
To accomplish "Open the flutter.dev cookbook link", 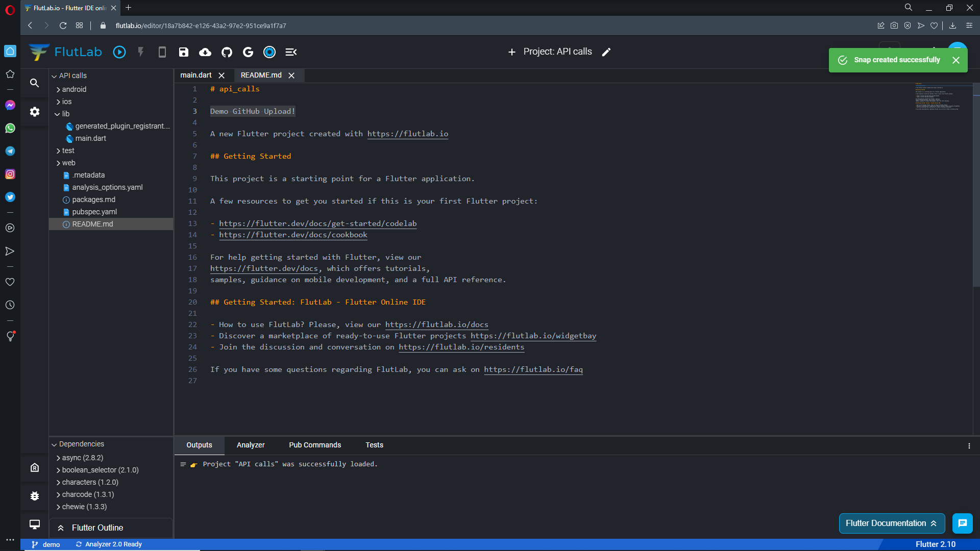I will coord(293,235).
